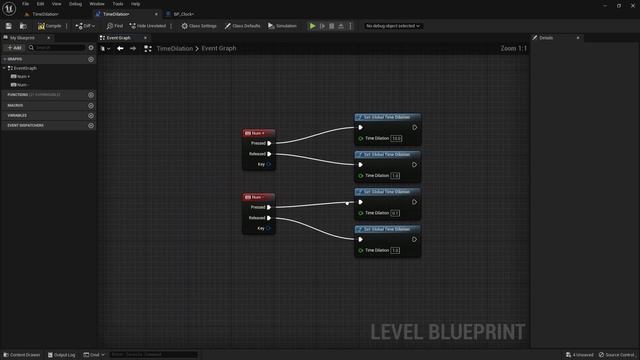Switch to the BP_Clock tab
Screen dimensions: 640x360
click(x=183, y=14)
